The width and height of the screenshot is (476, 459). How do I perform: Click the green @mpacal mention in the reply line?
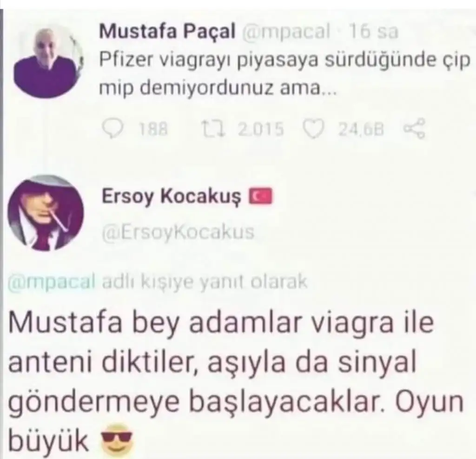pos(52,282)
